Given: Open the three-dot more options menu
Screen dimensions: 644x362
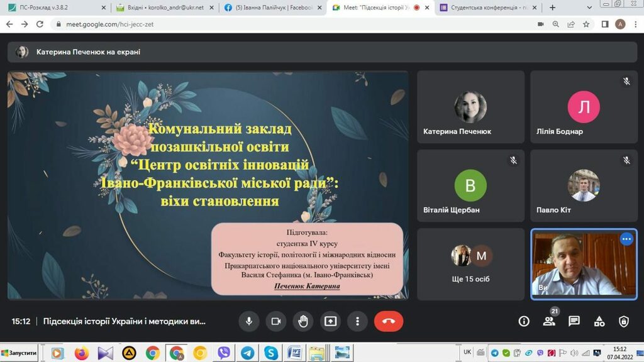Looking at the screenshot, I should 357,321.
